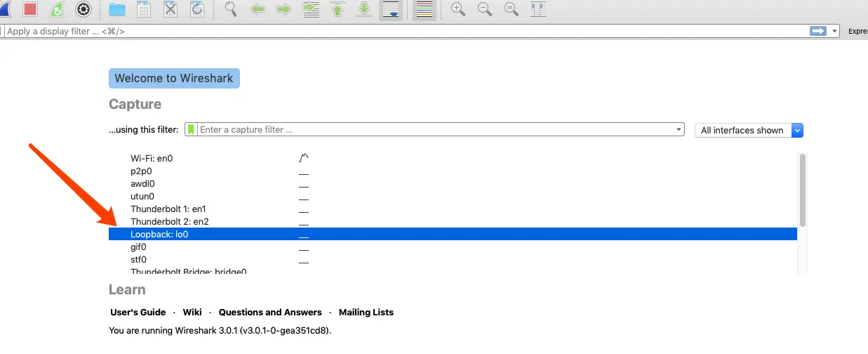Save the capture file icon
This screenshot has width=868, height=354.
[144, 9]
